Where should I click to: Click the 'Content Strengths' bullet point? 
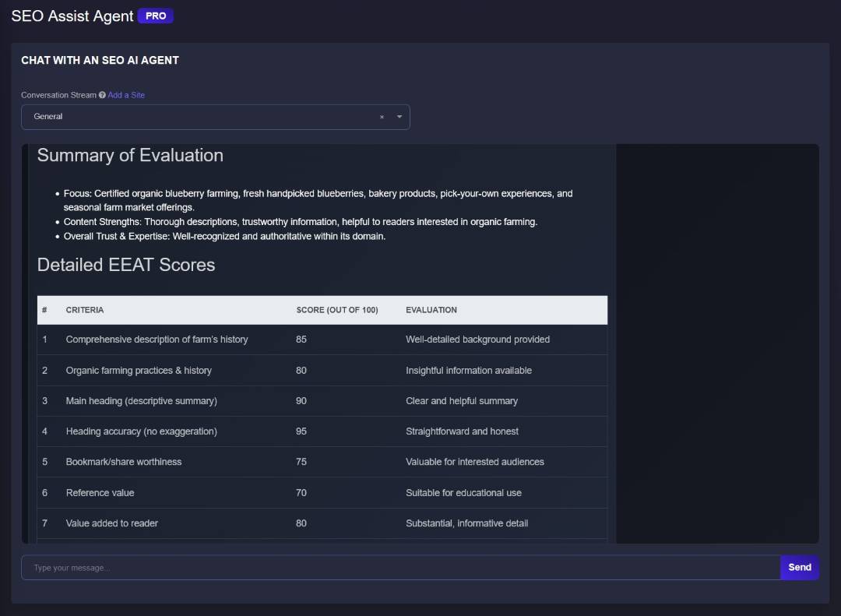301,222
